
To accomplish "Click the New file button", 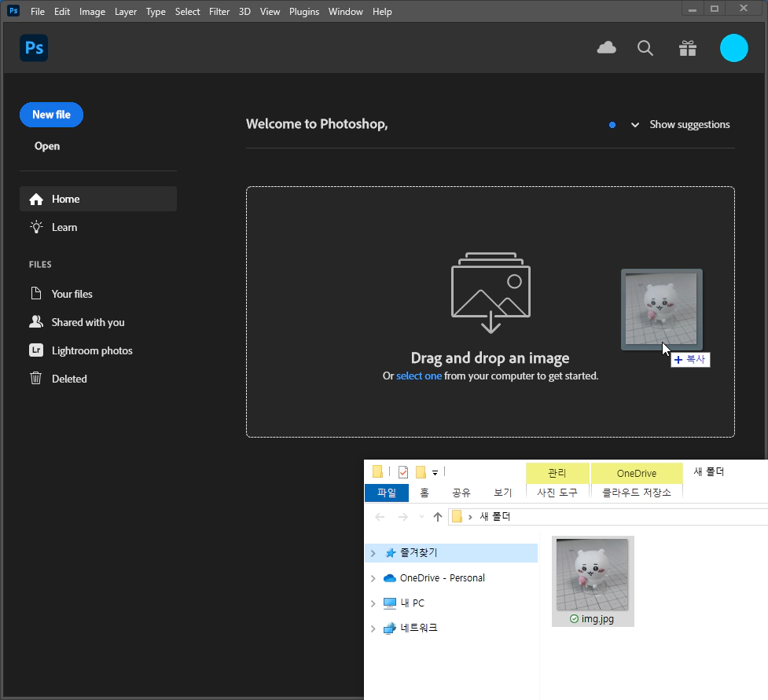I will click(51, 115).
